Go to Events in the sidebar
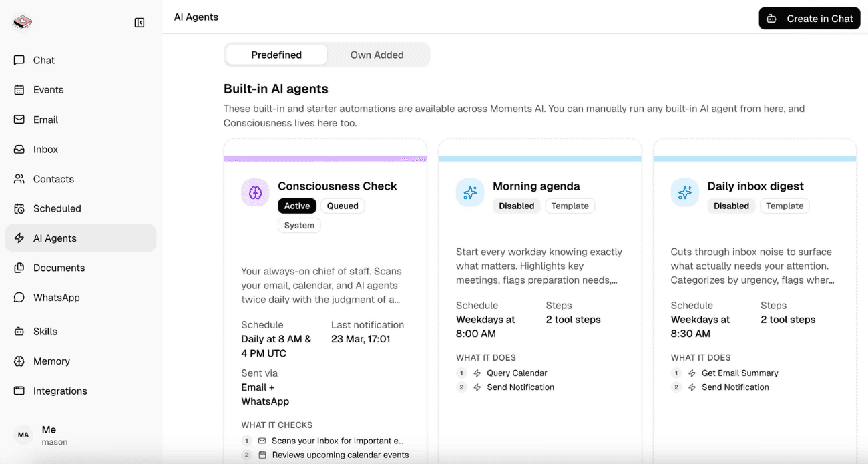Image resolution: width=868 pixels, height=464 pixels. (x=48, y=90)
